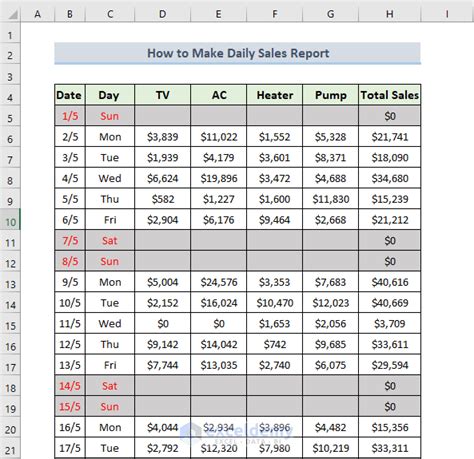Screen dimensions: 474x459
Task: Select the 'Fri' cell next to 6/5
Action: click(x=110, y=220)
